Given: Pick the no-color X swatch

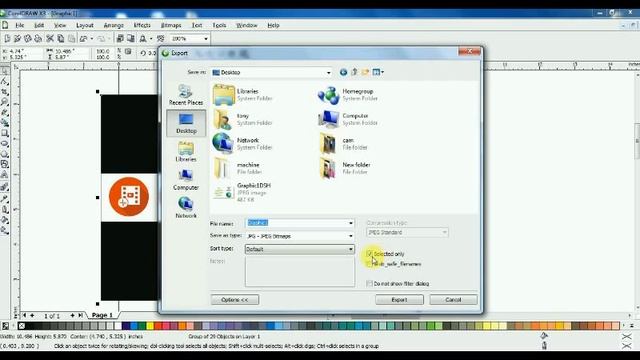Looking at the screenshot, I should [x=22, y=326].
